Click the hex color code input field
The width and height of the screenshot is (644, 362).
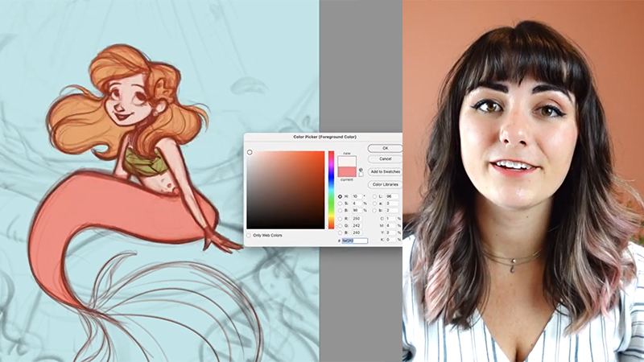355,241
